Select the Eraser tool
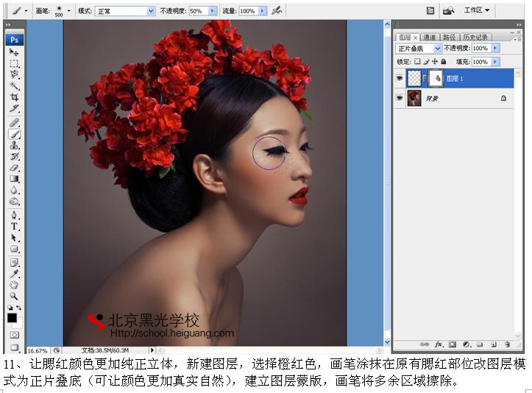Screen dimensions: 532x393 click(x=14, y=168)
